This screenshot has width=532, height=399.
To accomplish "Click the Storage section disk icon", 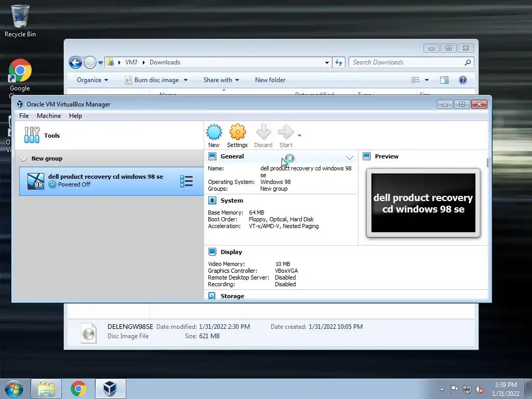I will 212,296.
